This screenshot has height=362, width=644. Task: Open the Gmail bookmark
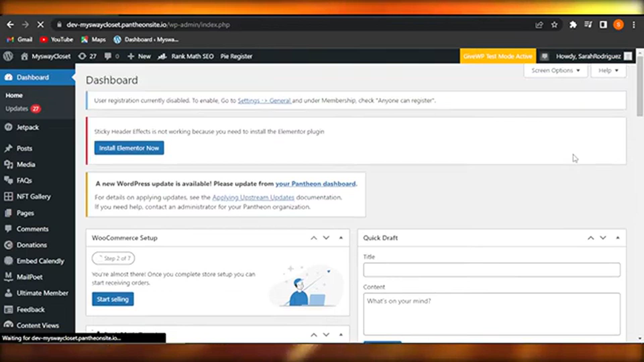tap(20, 40)
